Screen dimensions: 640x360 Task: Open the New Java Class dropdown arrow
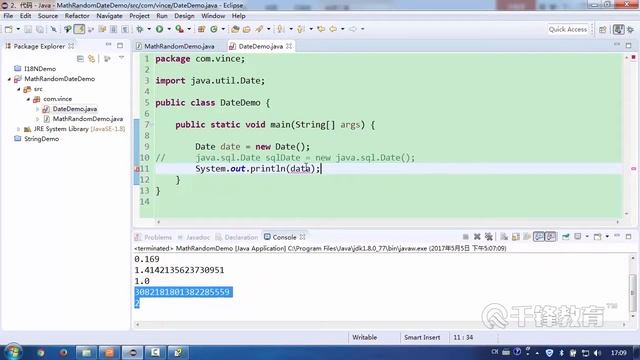(223, 29)
